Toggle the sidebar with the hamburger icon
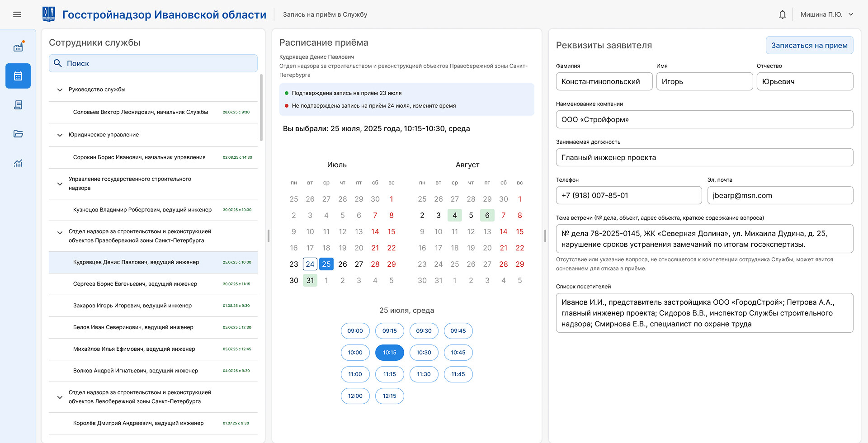The width and height of the screenshot is (868, 443). point(17,14)
